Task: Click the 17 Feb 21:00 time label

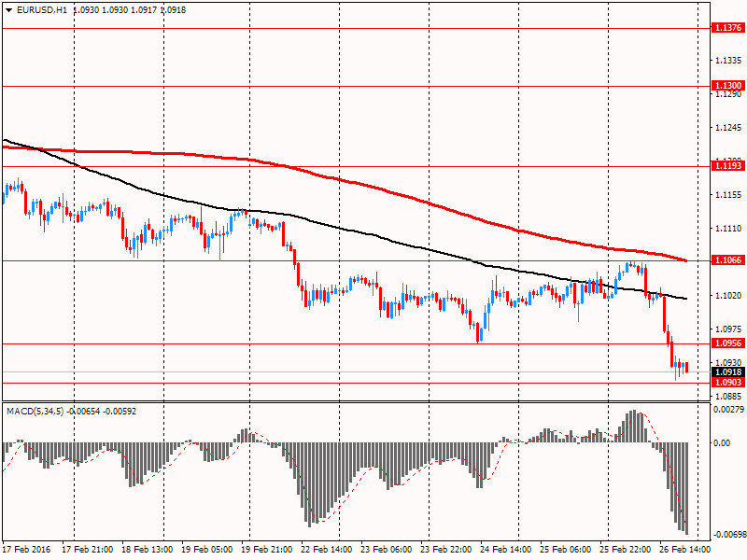Action: click(x=88, y=549)
